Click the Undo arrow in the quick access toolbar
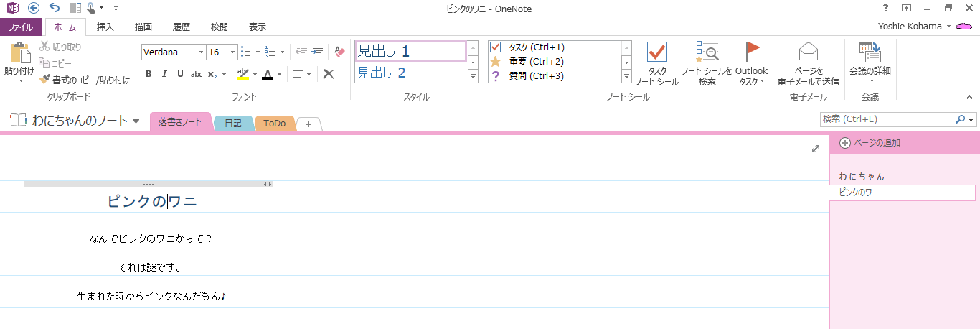This screenshot has width=980, height=329. [x=55, y=8]
